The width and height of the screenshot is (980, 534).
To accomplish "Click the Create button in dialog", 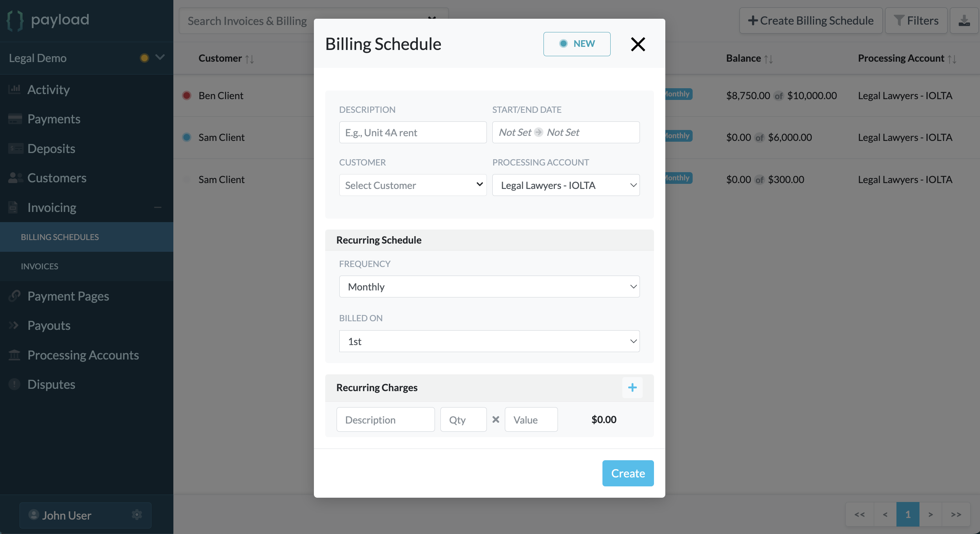I will click(x=628, y=473).
